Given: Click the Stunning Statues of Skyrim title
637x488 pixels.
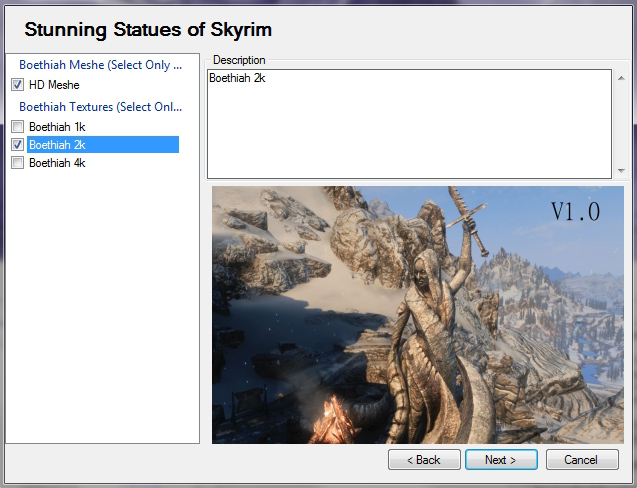Looking at the screenshot, I should 148,30.
